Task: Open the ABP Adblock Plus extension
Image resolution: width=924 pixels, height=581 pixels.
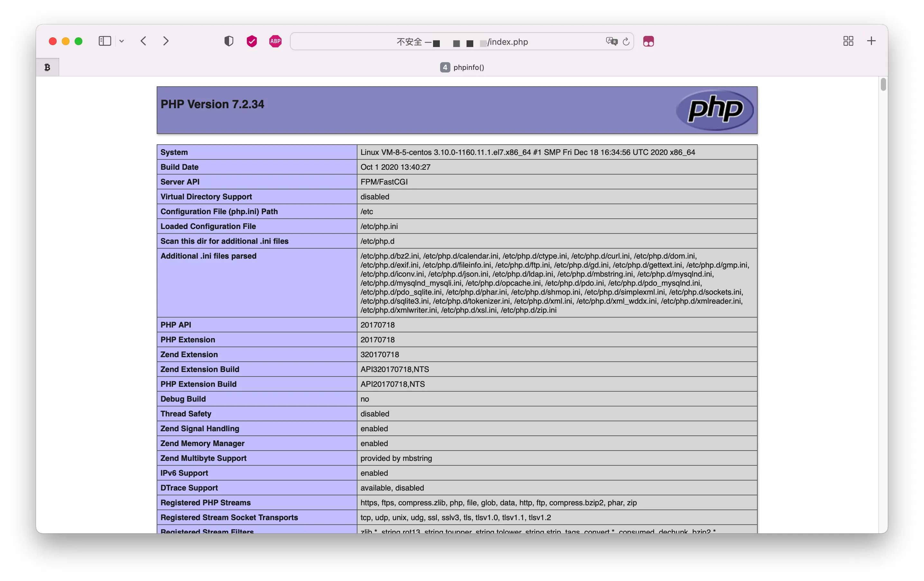Action: tap(275, 41)
